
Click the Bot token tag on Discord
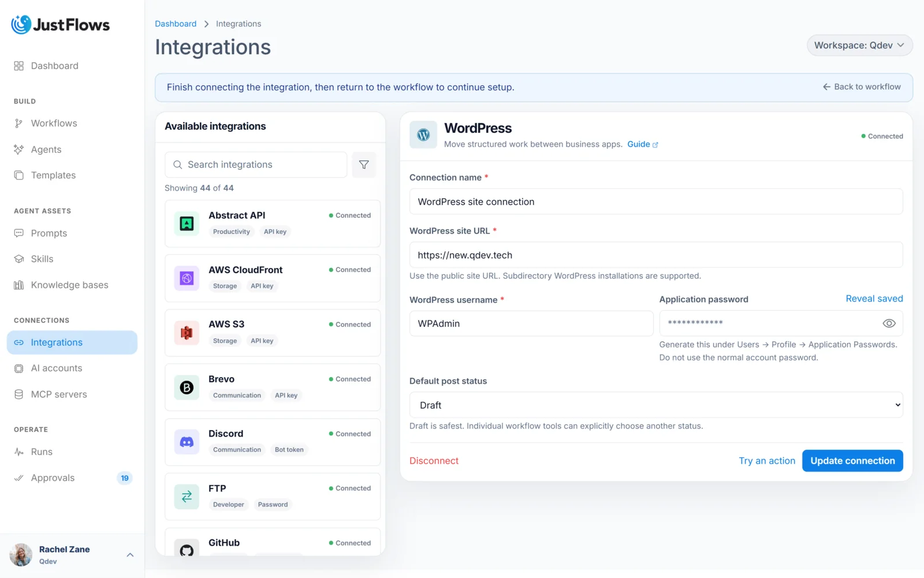tap(289, 450)
